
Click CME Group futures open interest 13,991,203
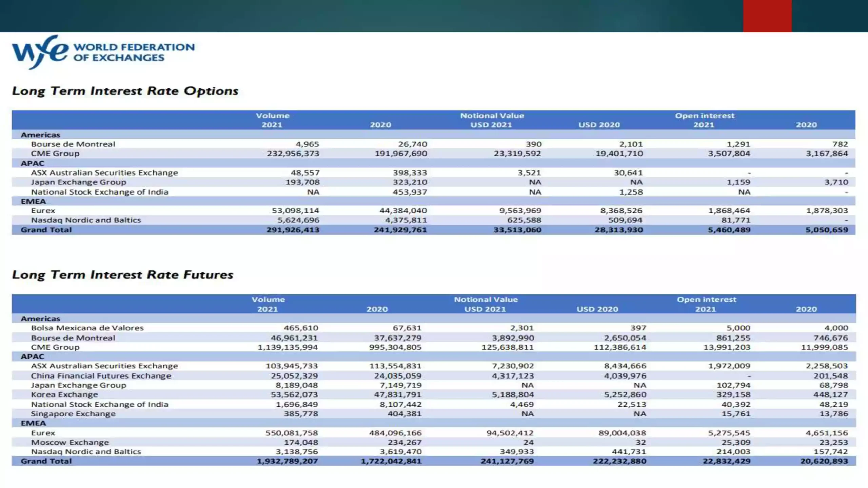[727, 347]
